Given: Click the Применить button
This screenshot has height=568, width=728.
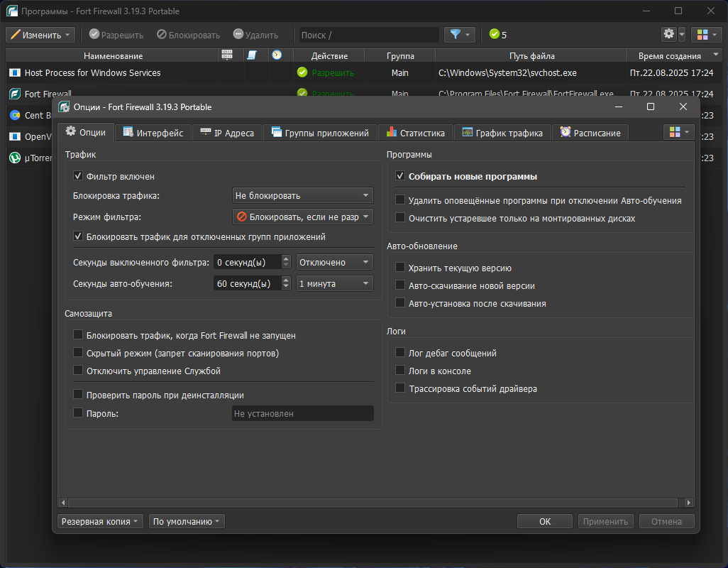Looking at the screenshot, I should tap(605, 522).
